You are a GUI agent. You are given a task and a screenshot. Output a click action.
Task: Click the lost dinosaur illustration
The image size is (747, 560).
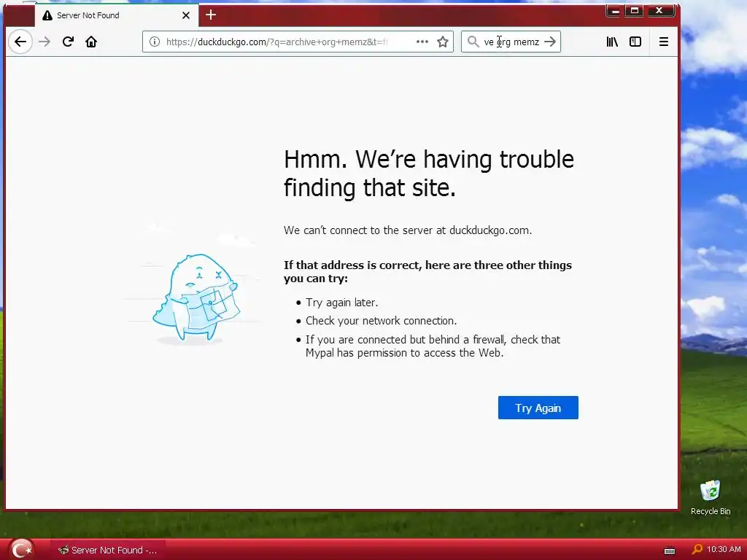pos(196,298)
